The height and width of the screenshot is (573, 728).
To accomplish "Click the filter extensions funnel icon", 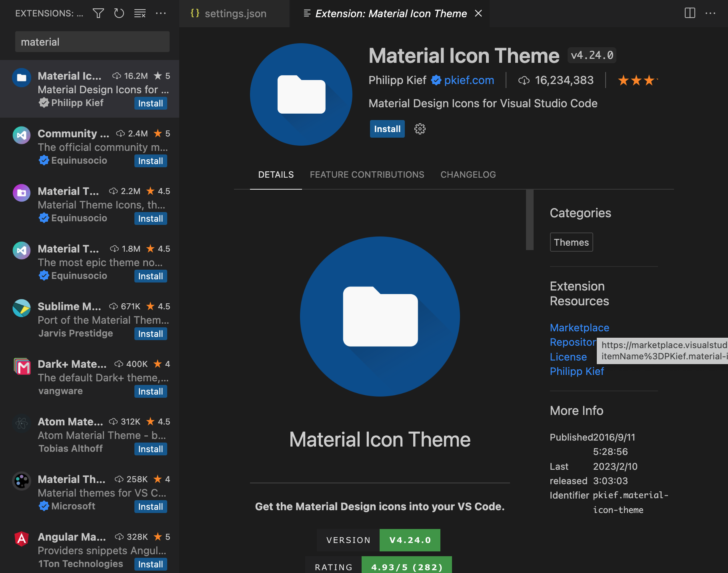I will click(x=98, y=14).
